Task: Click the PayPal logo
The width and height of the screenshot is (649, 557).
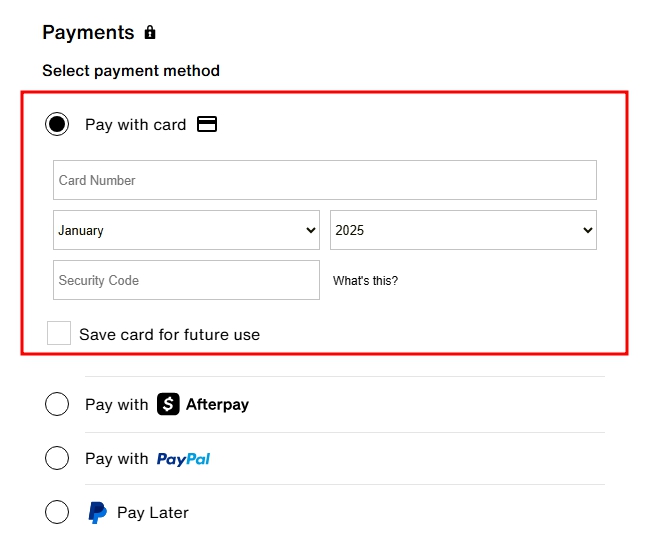Action: pos(183,459)
